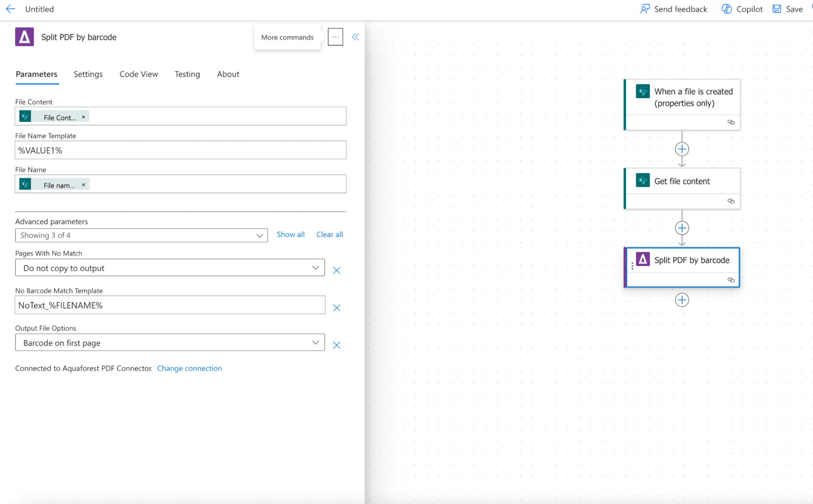Clear the No Barcode Match Template value
Screen dimensions: 813x504
336,308
